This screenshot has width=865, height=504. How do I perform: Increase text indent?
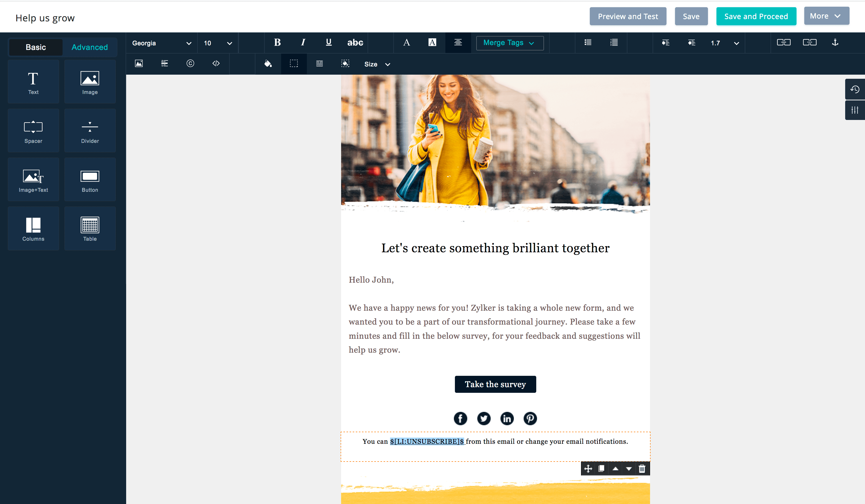665,42
